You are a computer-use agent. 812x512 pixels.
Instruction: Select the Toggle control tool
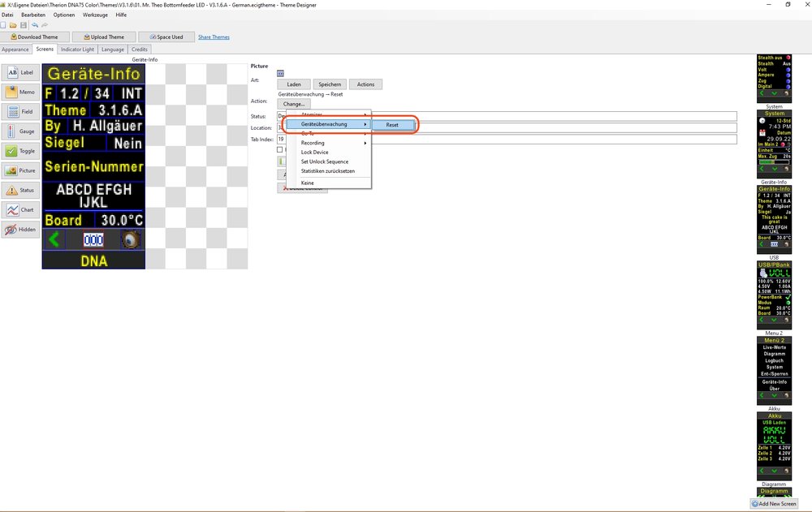(21, 151)
